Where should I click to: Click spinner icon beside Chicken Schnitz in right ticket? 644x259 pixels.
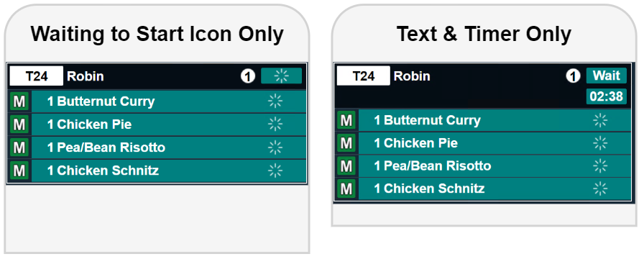[600, 188]
